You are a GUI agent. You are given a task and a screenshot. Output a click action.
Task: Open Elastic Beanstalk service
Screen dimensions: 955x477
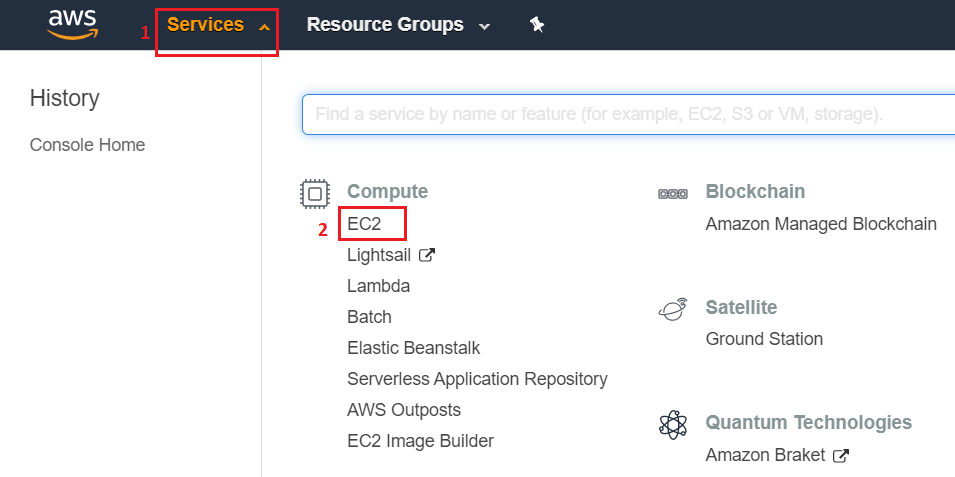pyautogui.click(x=414, y=348)
